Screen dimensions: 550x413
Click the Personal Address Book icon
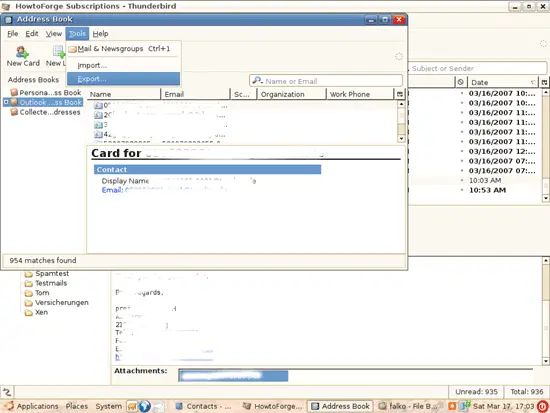(14, 92)
